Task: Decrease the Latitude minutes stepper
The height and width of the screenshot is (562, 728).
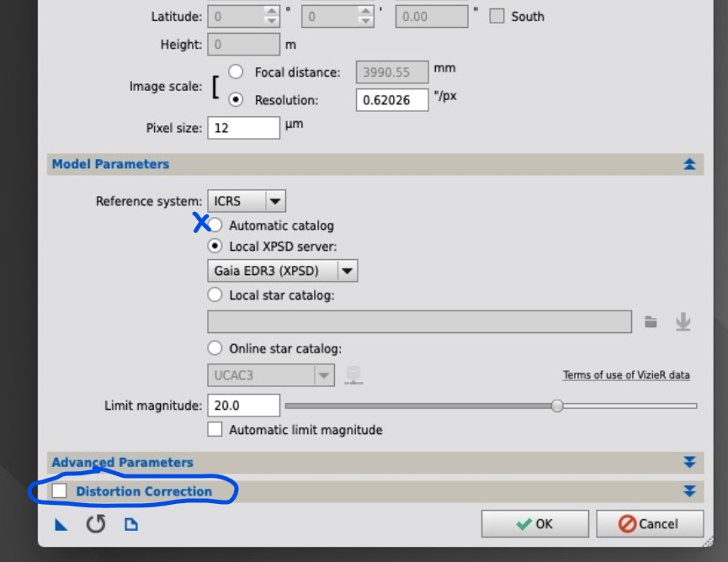Action: pyautogui.click(x=365, y=21)
